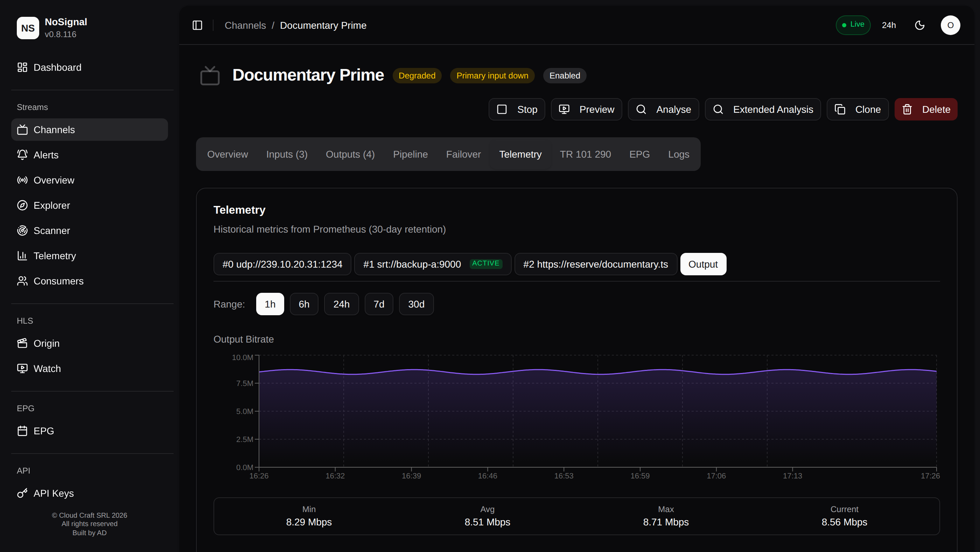
Task: Click the Channels TV icon in sidebar
Action: point(22,130)
